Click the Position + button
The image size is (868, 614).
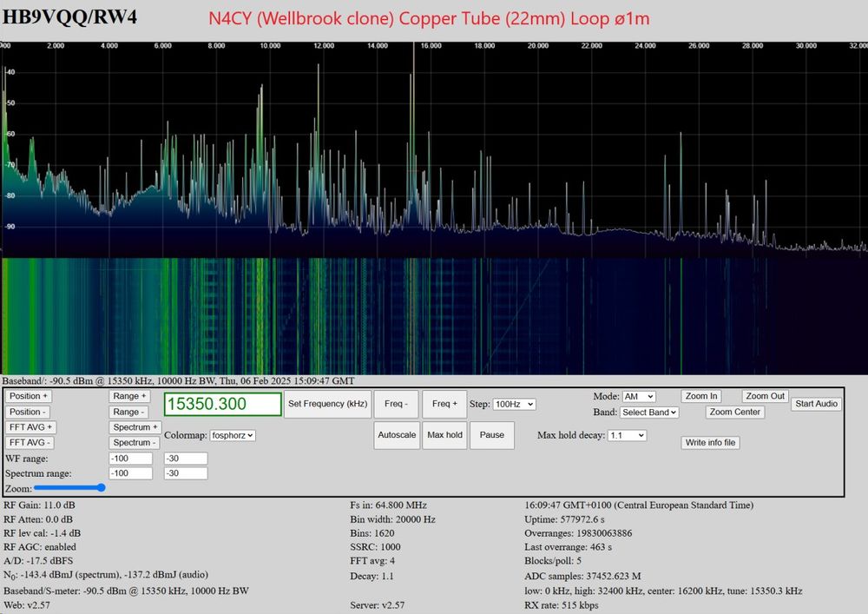click(29, 396)
